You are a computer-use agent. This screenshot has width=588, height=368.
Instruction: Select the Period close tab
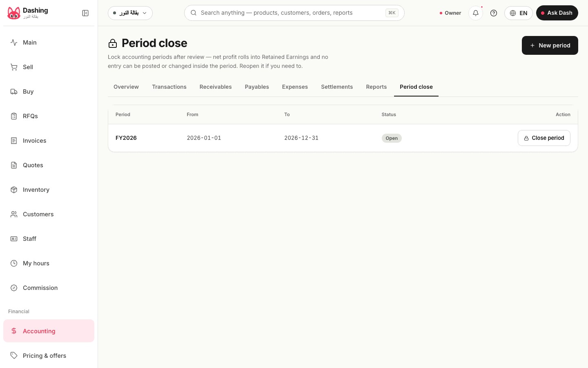coord(416,87)
